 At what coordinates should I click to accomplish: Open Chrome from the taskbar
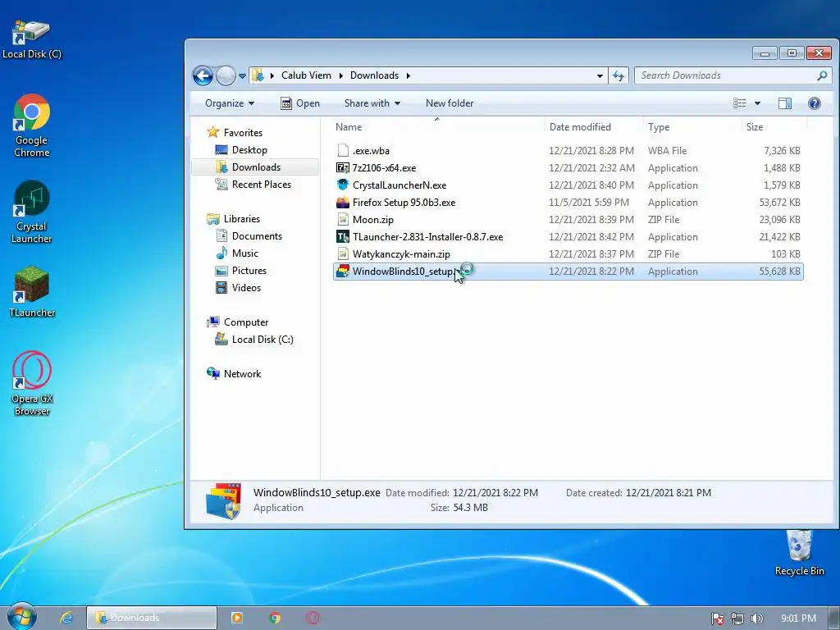pos(274,618)
